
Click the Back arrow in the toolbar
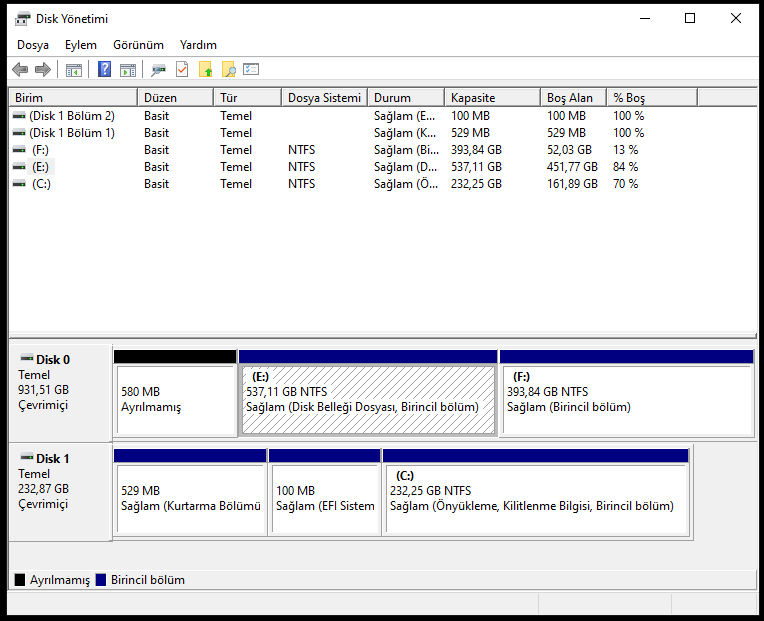20,70
